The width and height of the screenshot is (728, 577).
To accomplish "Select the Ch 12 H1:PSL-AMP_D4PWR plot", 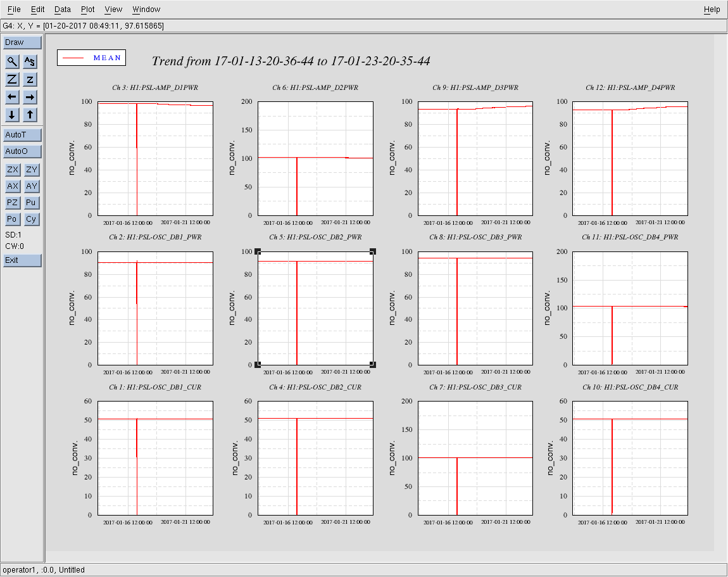I will click(x=630, y=158).
